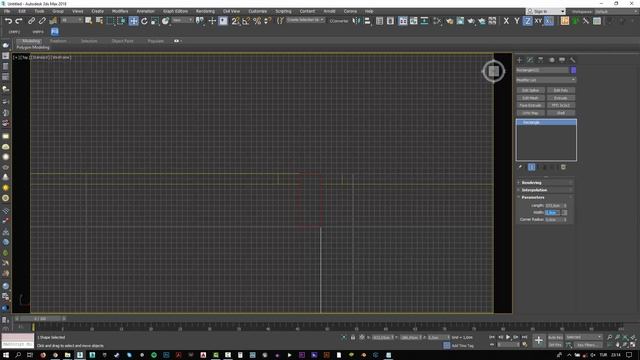Screen dimensions: 640x360
Task: Click the Face Extrude modifier button
Action: pos(531,105)
